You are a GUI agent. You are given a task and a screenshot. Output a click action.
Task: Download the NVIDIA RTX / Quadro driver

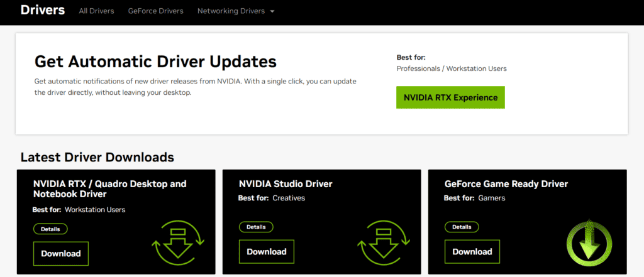[x=61, y=254]
